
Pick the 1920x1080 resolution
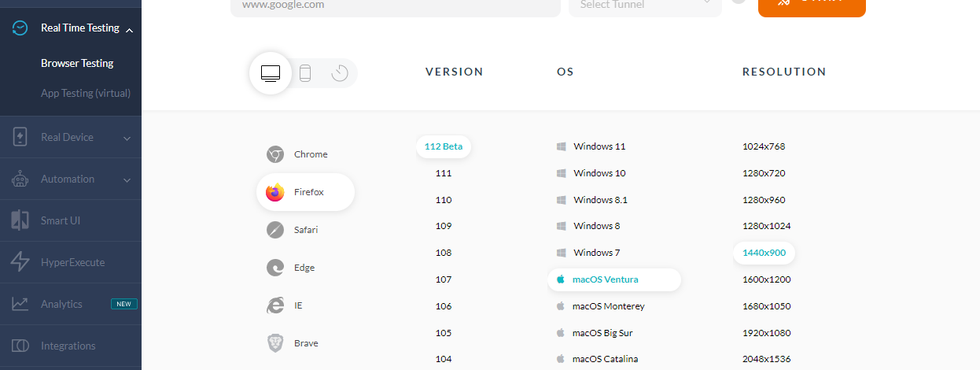(x=766, y=333)
